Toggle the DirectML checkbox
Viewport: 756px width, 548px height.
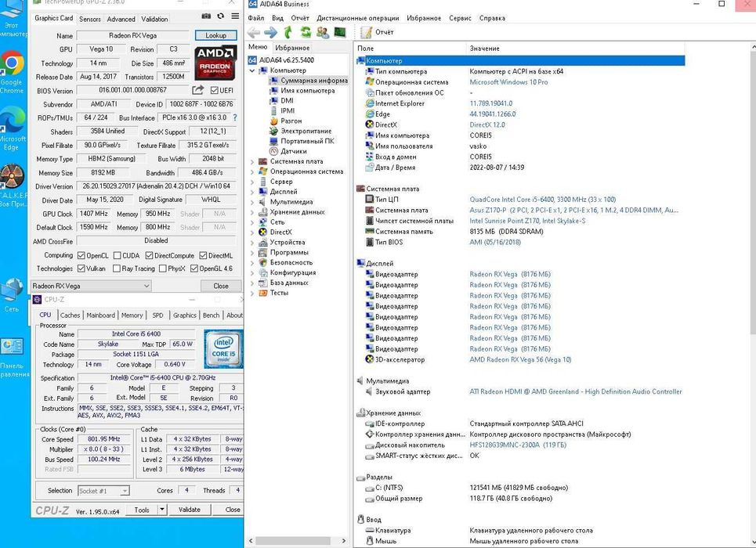pyautogui.click(x=203, y=255)
